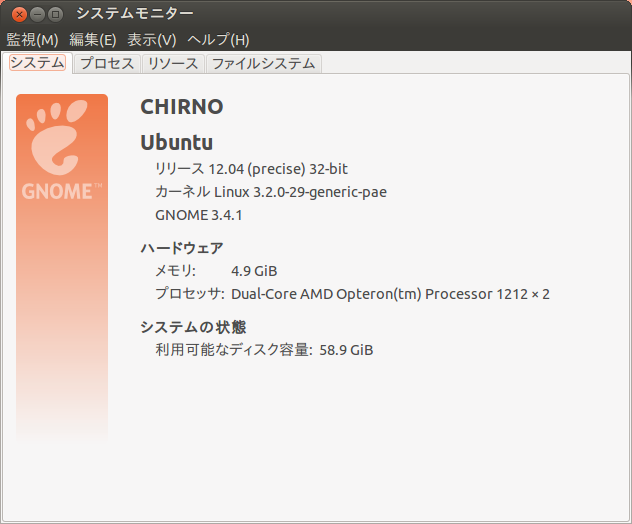Open the 監視(M) menu

click(32, 39)
